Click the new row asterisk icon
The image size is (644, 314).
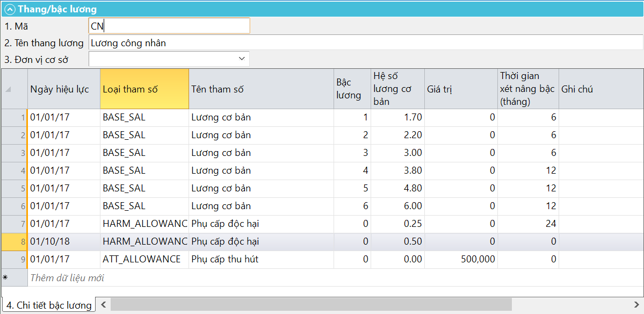[5, 278]
